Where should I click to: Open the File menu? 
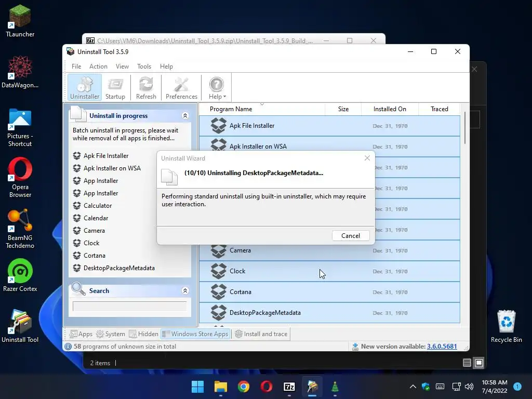point(76,66)
